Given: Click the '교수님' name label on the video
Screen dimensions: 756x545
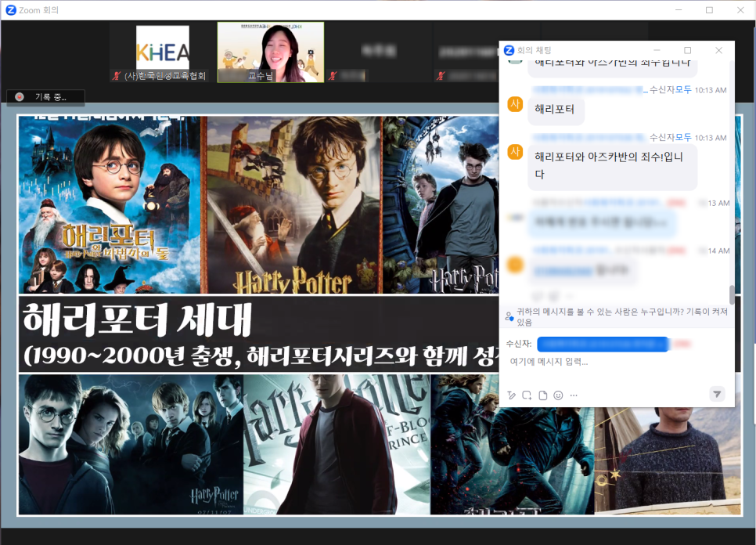Looking at the screenshot, I should [x=261, y=76].
